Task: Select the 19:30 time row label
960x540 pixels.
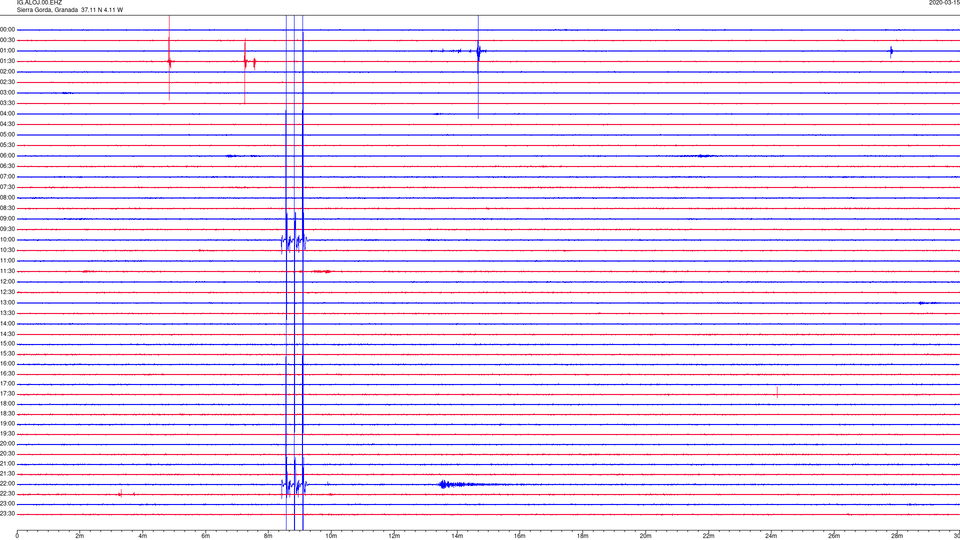Action: pos(8,433)
